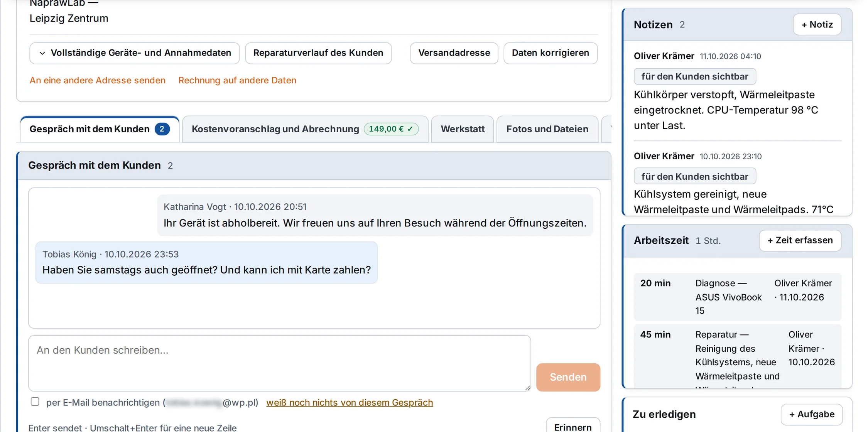This screenshot has width=868, height=432.
Task: Expand Vollständige Geräte- und Annahmedaten
Action: click(134, 53)
